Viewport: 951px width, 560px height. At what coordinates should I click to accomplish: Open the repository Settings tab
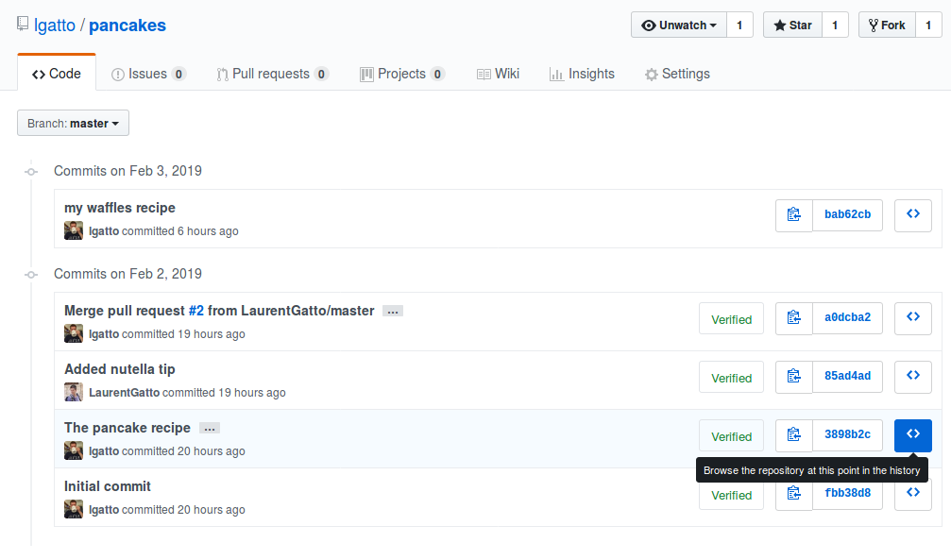(677, 73)
